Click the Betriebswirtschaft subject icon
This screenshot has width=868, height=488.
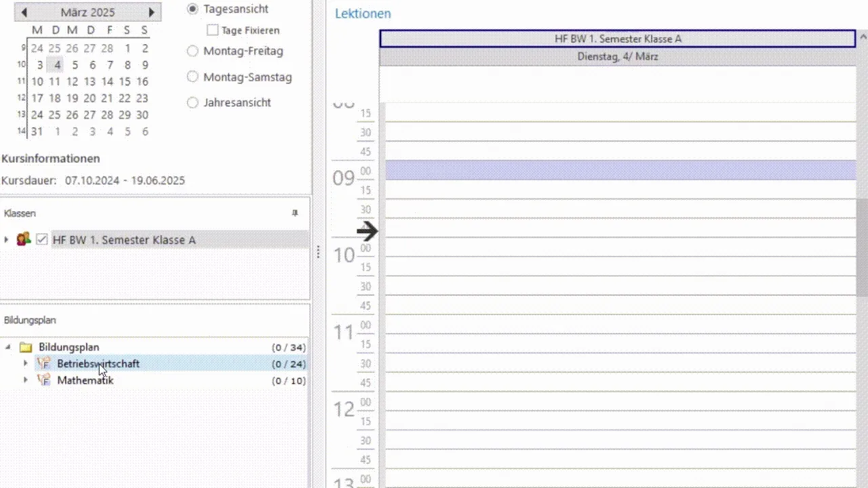[43, 364]
